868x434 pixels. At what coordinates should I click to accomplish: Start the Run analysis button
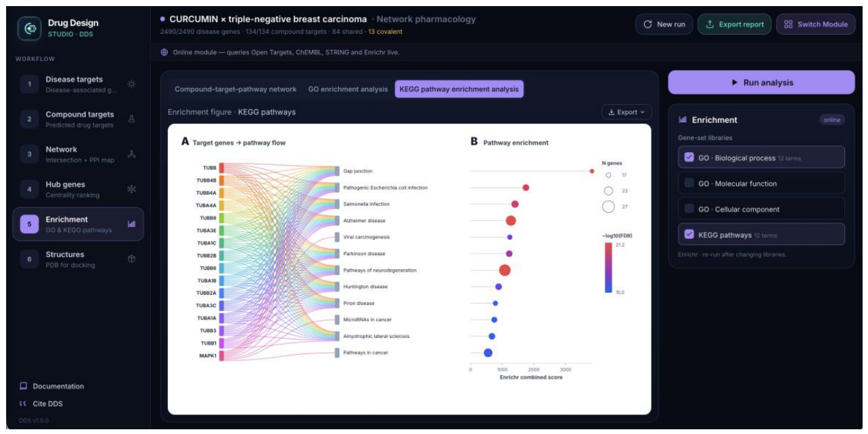point(761,82)
